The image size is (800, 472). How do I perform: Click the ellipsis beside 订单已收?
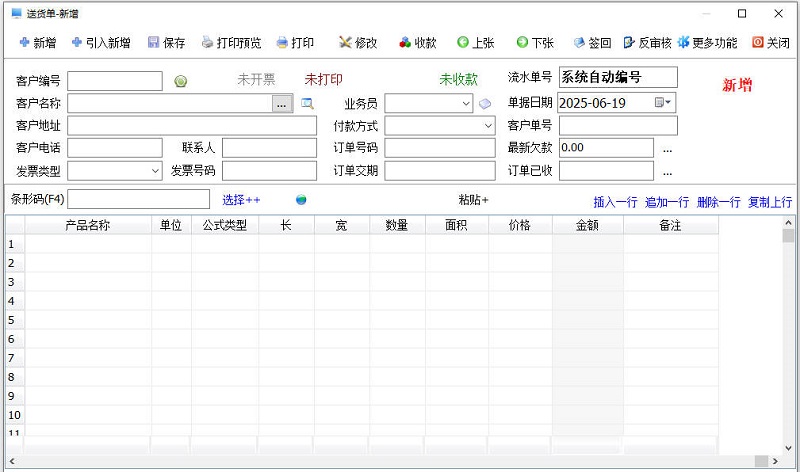[667, 172]
